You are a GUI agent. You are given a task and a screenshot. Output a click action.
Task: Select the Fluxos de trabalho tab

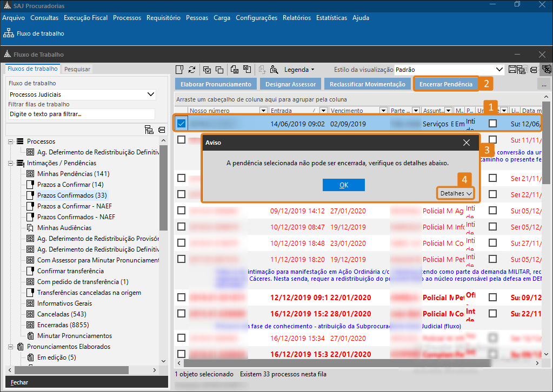point(32,69)
